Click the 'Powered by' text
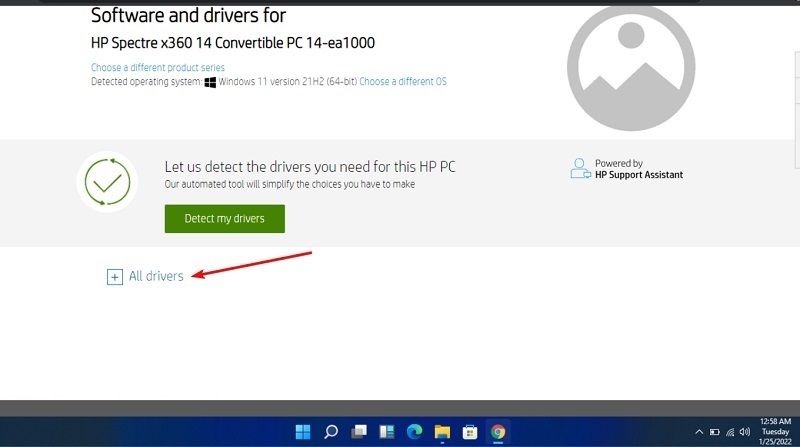This screenshot has height=447, width=800. tap(619, 163)
